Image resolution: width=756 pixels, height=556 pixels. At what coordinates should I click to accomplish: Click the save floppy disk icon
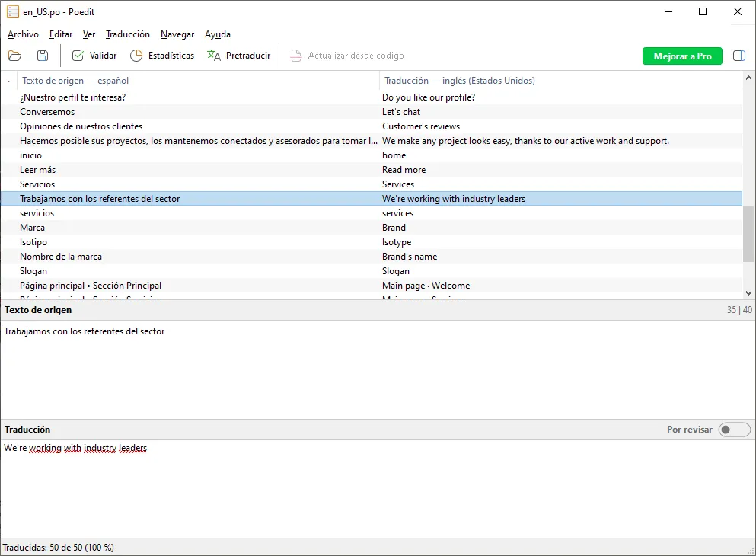point(43,56)
